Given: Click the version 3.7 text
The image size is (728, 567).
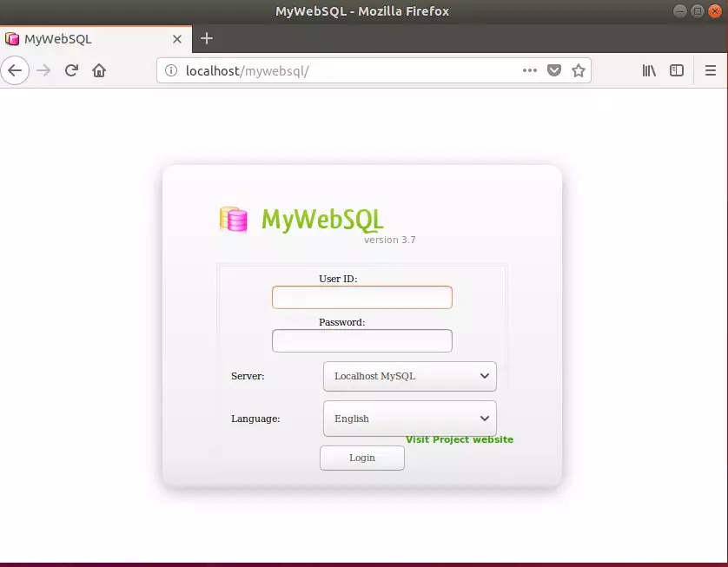Looking at the screenshot, I should tap(389, 240).
